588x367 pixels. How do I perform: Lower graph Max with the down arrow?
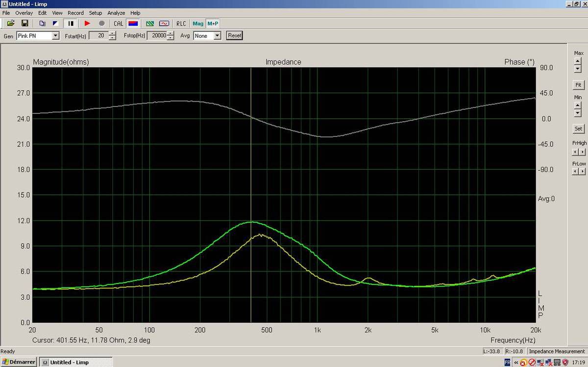577,69
